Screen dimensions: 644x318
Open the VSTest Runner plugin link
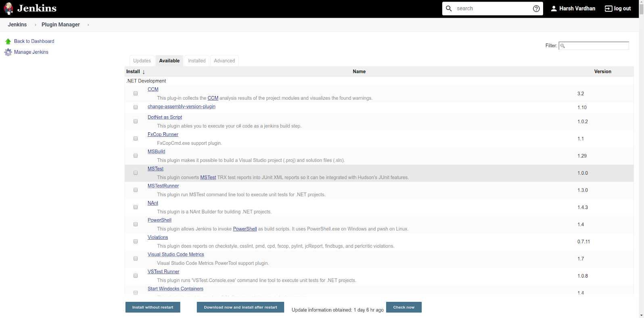coord(163,272)
